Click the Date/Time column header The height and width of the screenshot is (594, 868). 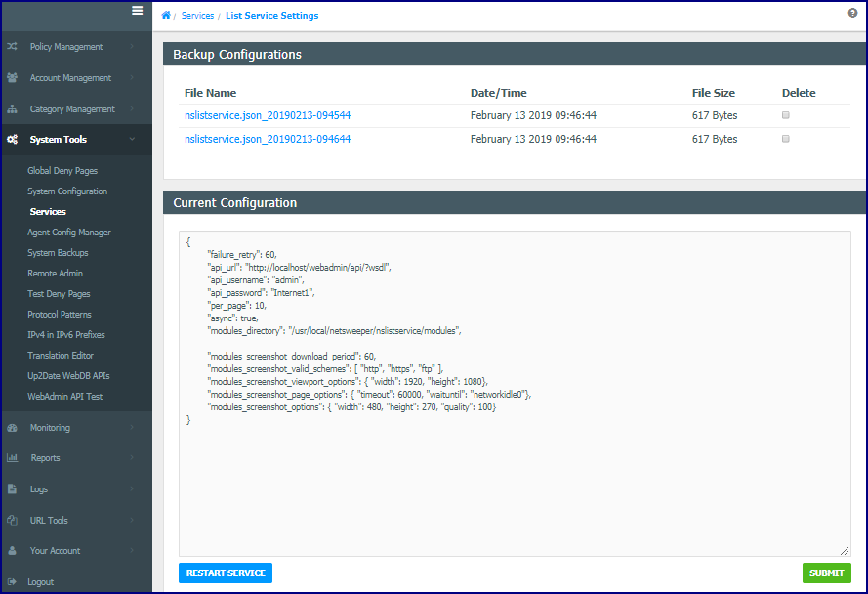click(x=498, y=93)
